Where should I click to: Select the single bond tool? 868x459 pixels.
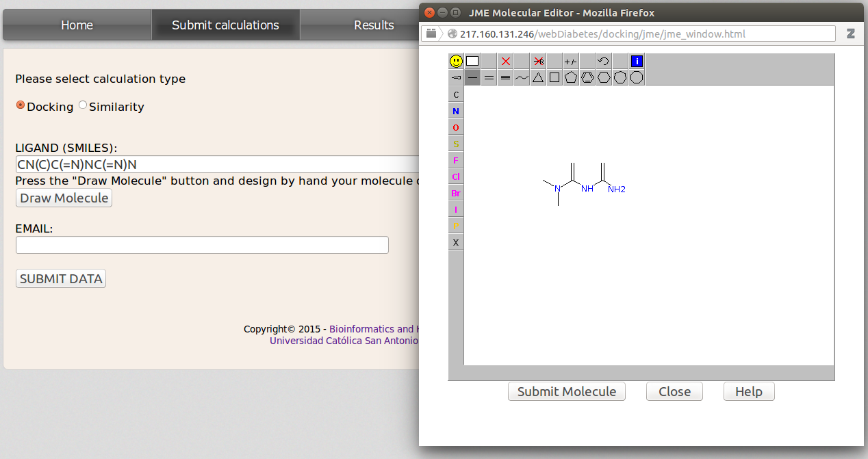[x=472, y=77]
